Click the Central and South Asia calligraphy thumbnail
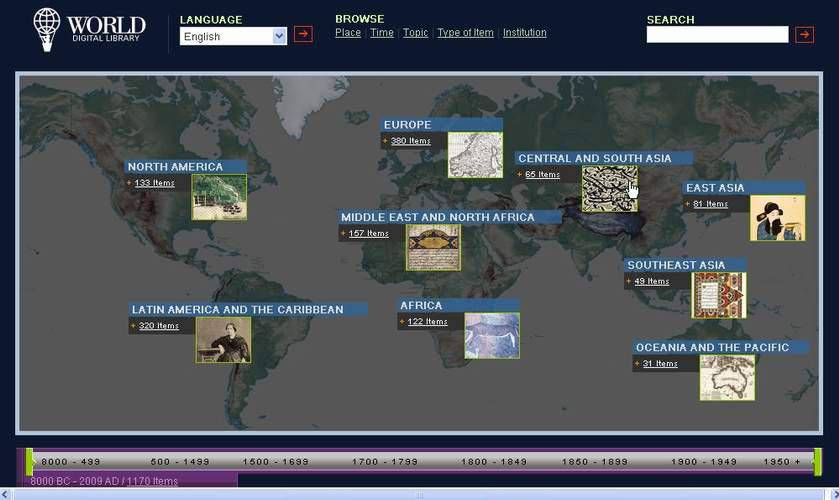The height and width of the screenshot is (500, 839). click(x=609, y=188)
